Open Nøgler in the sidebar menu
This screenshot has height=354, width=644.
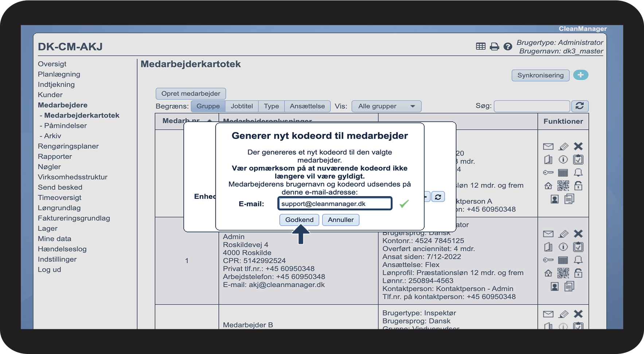(x=49, y=167)
